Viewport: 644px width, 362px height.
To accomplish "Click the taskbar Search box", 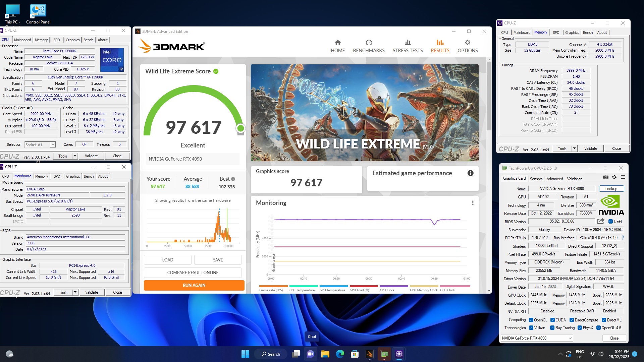I will (x=271, y=354).
